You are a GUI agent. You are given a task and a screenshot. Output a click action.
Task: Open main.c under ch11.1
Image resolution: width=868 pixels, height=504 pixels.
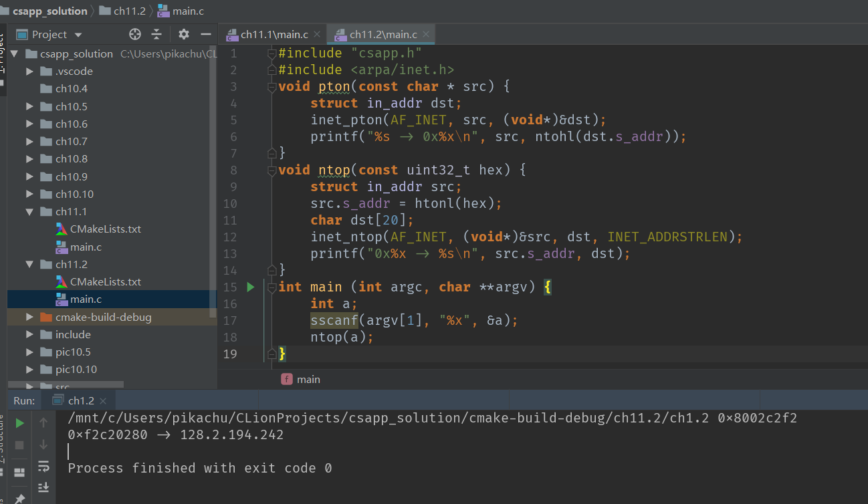click(86, 247)
